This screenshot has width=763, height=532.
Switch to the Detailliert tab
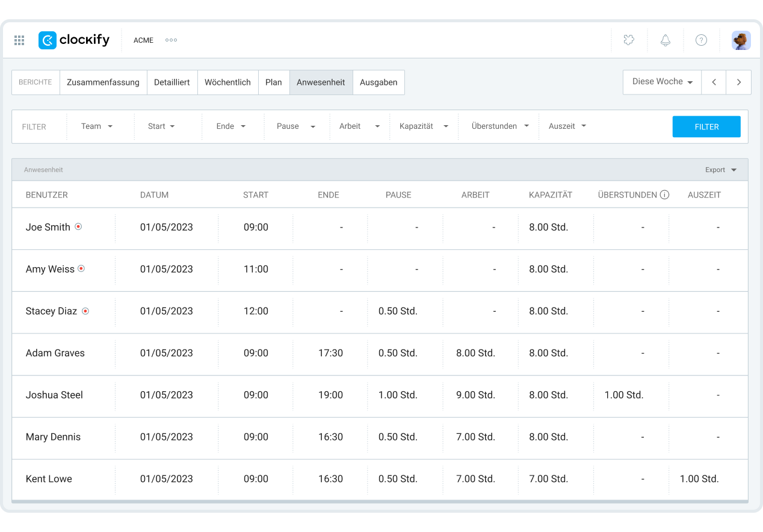172,82
